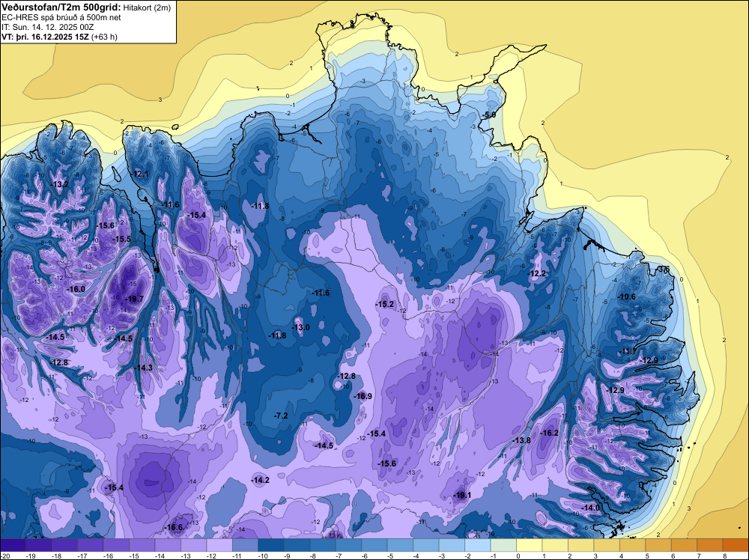This screenshot has height=560, width=749.
Task: Click the -14.0 temperature value
Action: [590, 508]
